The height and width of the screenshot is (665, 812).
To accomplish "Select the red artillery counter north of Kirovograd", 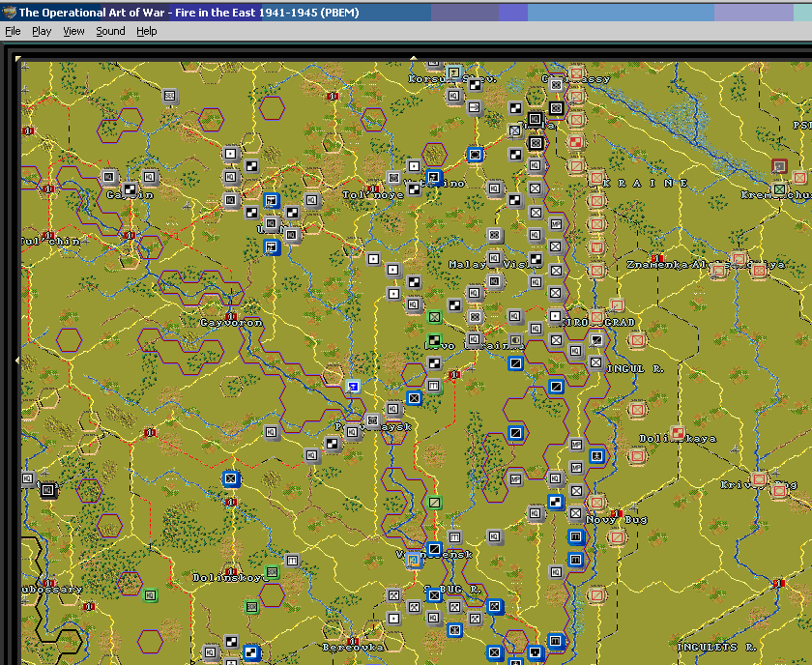I will pyautogui.click(x=596, y=247).
